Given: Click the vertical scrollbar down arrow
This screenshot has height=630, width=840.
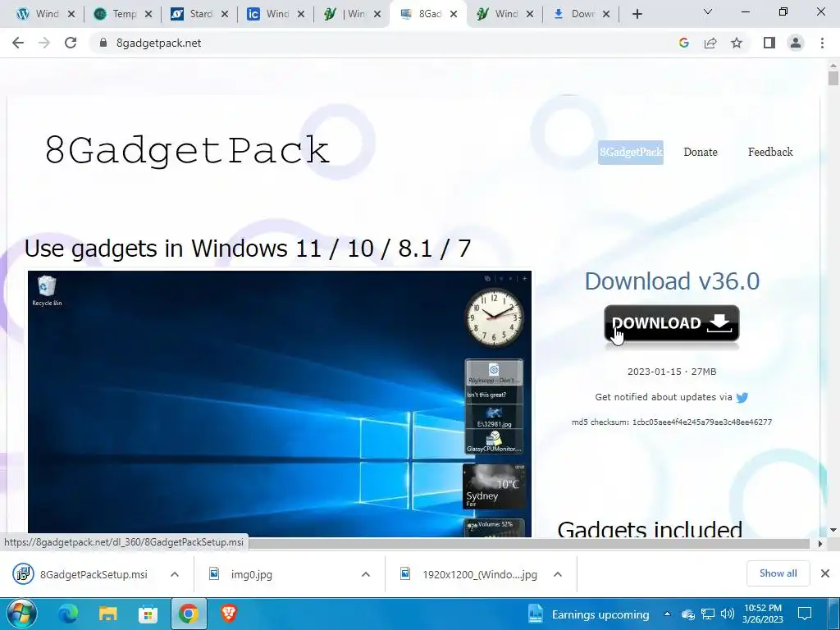Looking at the screenshot, I should point(833,530).
